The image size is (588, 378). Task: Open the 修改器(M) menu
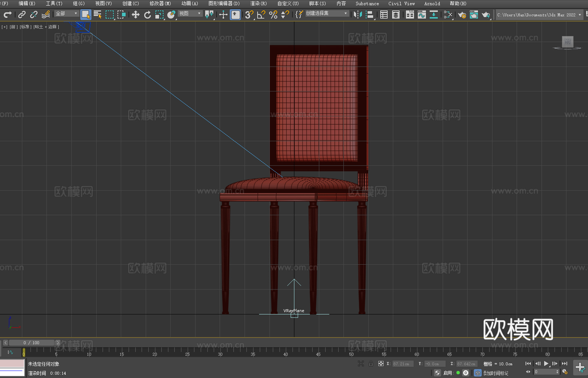[160, 4]
